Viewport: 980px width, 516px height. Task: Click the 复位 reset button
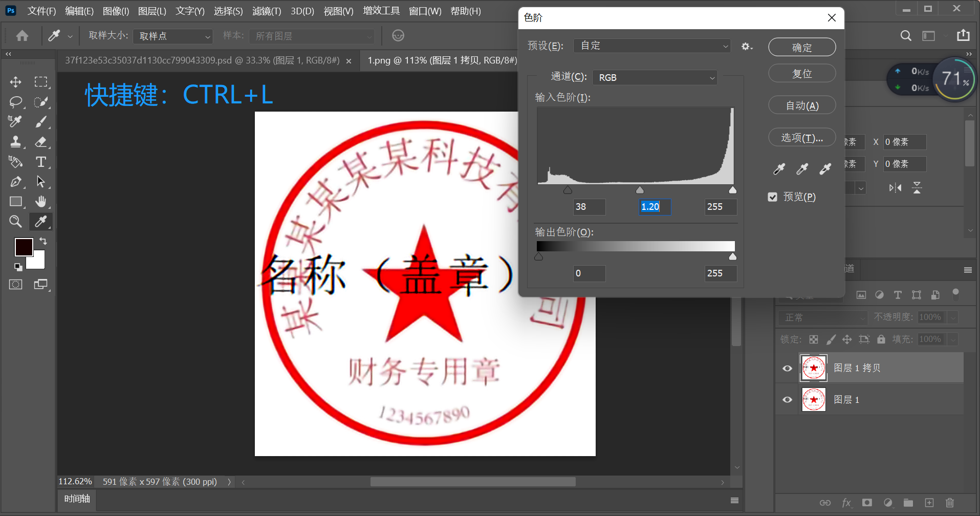[802, 73]
